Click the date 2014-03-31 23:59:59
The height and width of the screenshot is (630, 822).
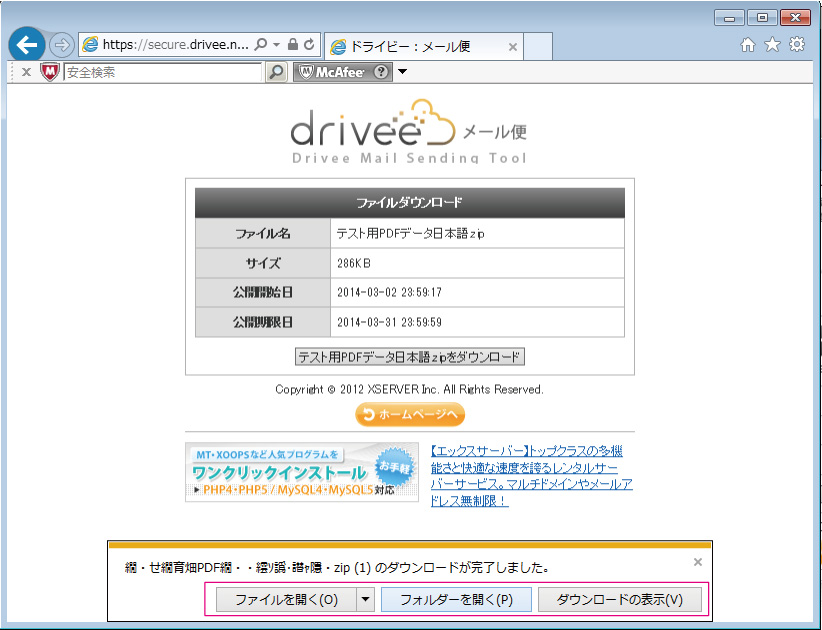pos(390,322)
